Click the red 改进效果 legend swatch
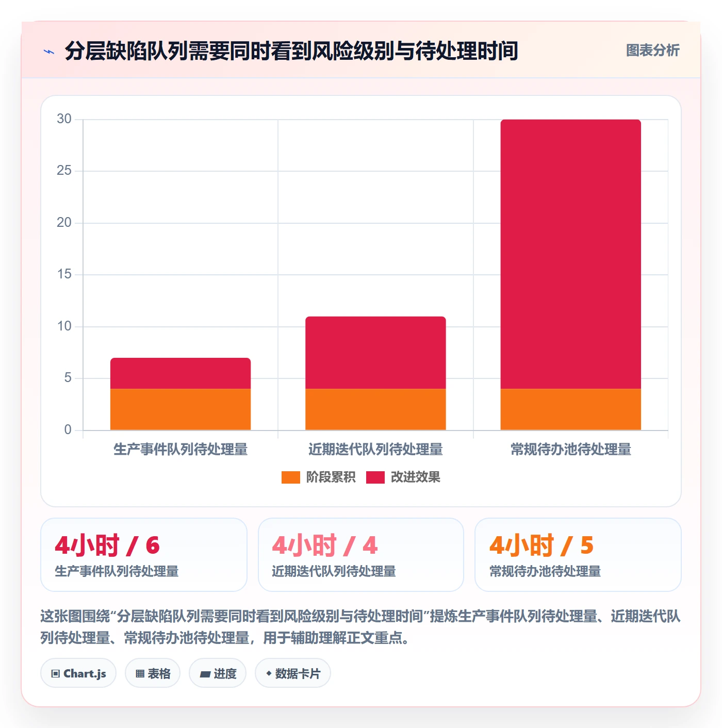Screen dimensions: 722x728 [375, 477]
